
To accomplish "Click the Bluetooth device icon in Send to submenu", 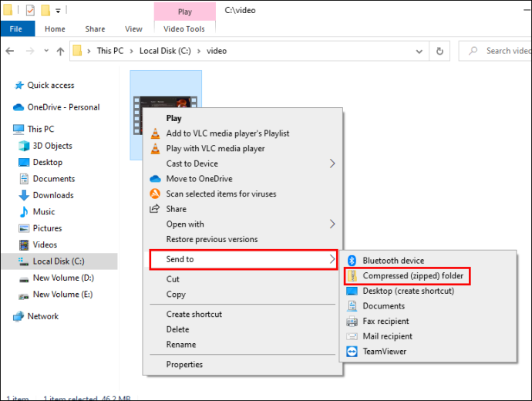I will (x=352, y=261).
